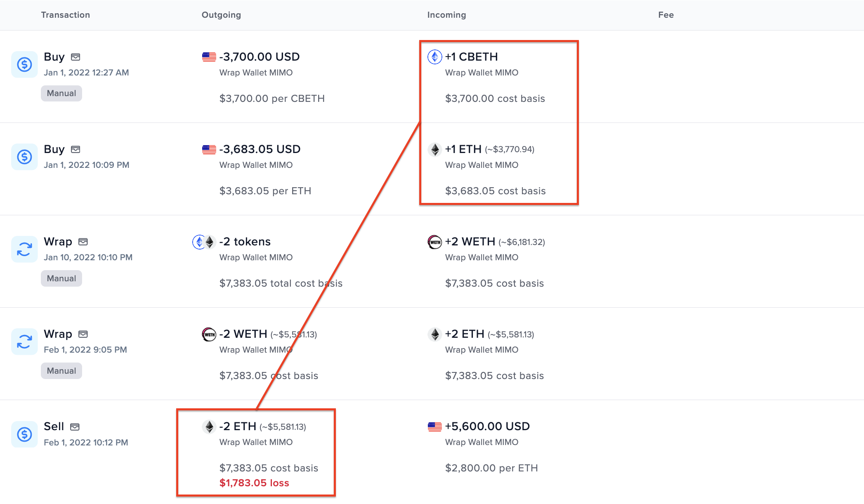Click the red $1,783.05 loss text

254,483
